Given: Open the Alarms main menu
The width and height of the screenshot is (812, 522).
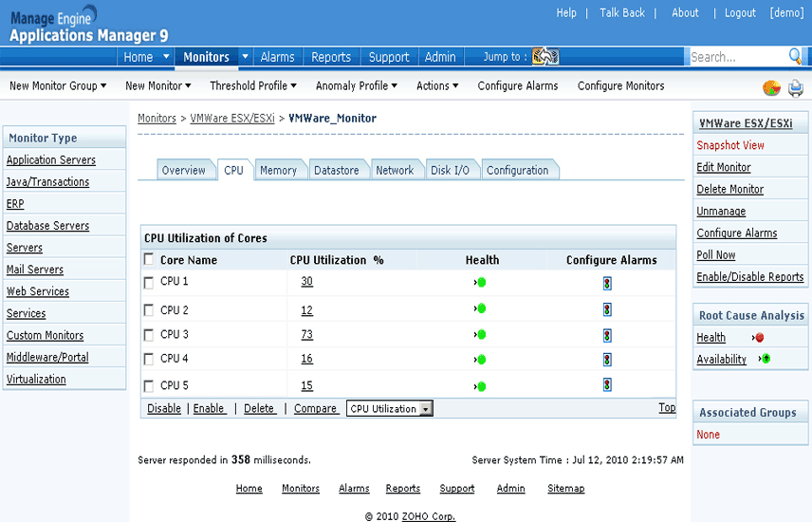Looking at the screenshot, I should click(278, 57).
